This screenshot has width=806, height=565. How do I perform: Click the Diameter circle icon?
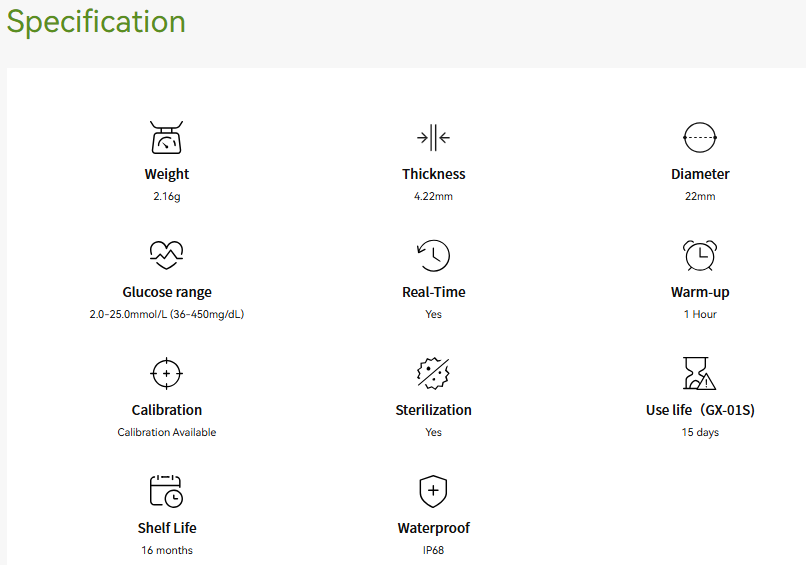tap(700, 137)
